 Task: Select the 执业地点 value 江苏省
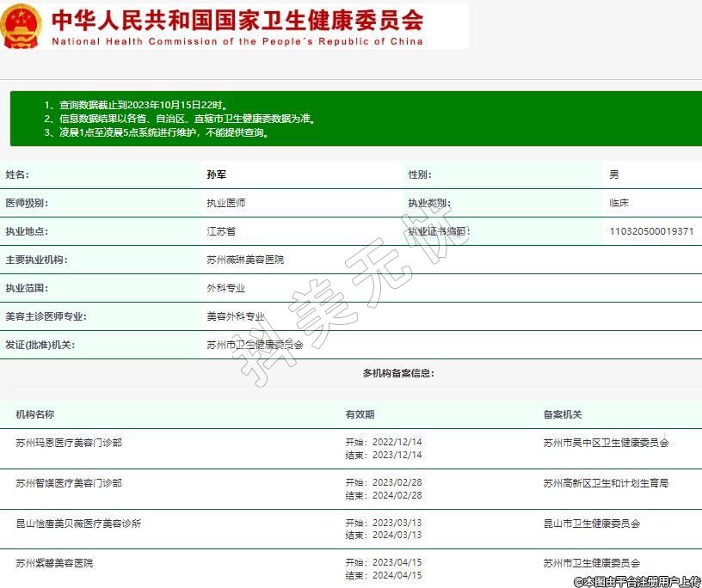pyautogui.click(x=221, y=231)
